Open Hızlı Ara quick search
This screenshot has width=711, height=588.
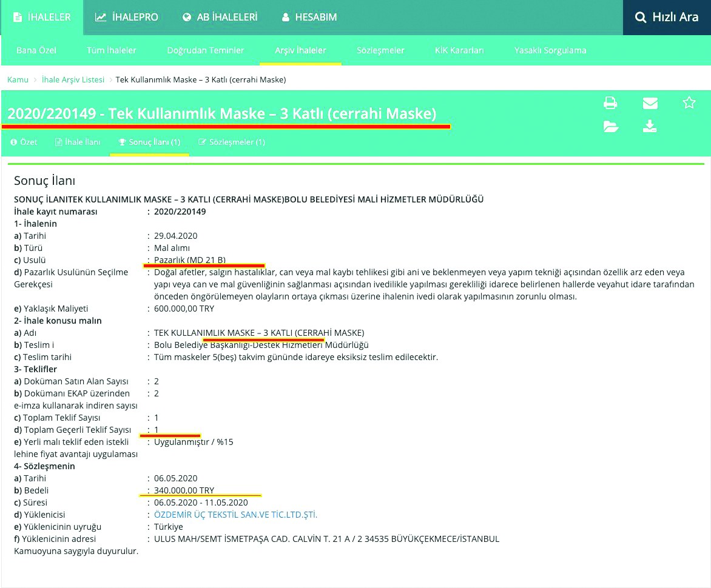coord(667,18)
